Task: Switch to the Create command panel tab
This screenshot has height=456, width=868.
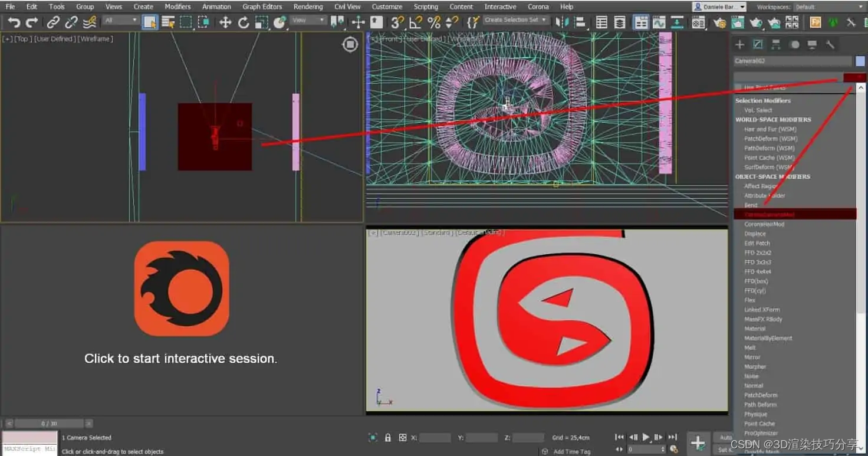Action: click(x=739, y=45)
